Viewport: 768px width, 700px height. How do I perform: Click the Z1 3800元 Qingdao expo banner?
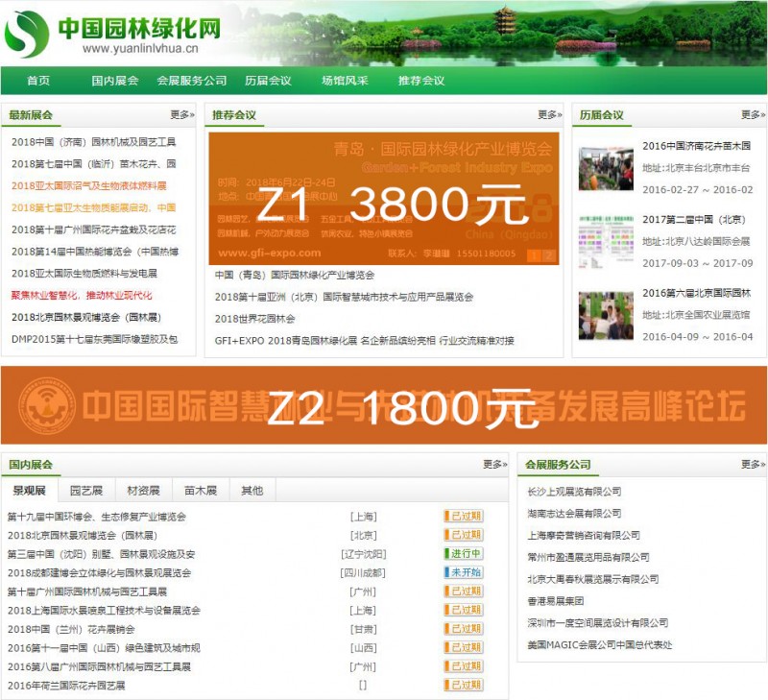383,199
